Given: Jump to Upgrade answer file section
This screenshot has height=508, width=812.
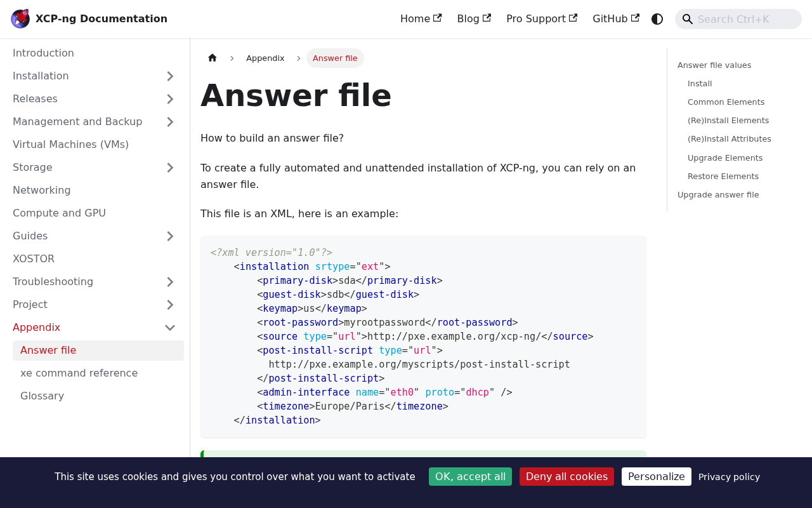Looking at the screenshot, I should (718, 194).
